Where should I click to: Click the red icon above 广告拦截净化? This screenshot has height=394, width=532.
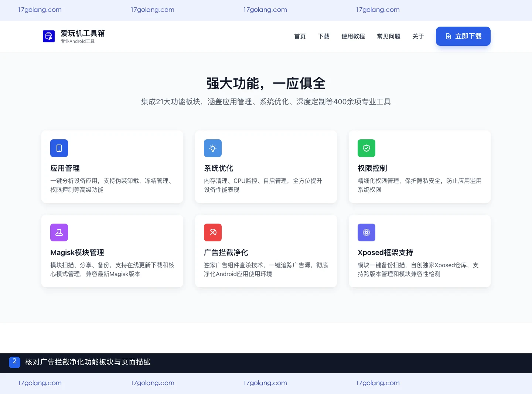[213, 232]
